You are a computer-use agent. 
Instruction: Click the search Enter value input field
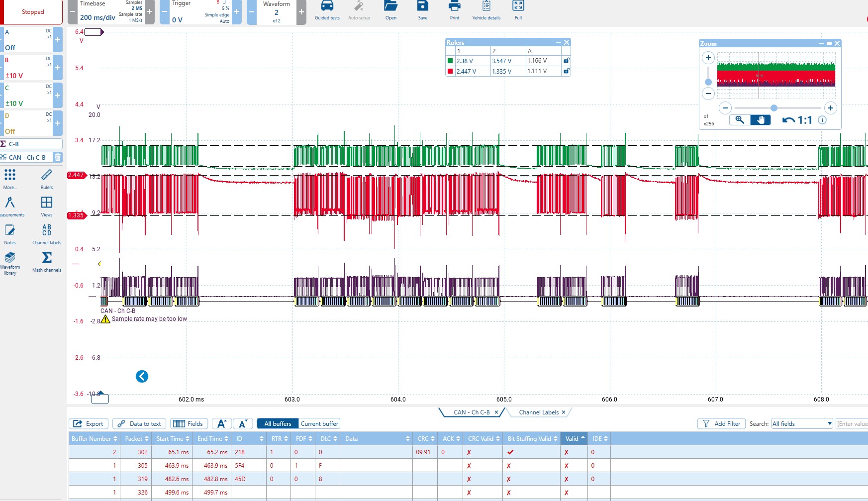(852, 424)
